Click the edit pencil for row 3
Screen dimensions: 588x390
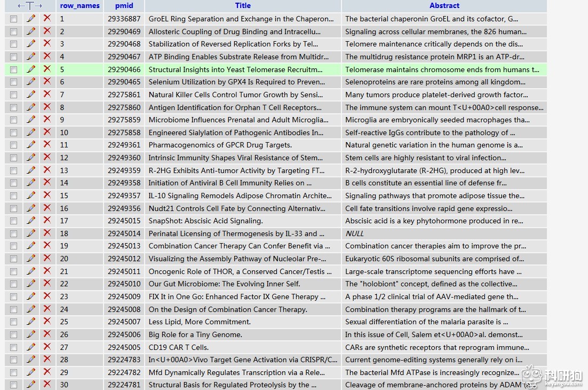[x=31, y=44]
